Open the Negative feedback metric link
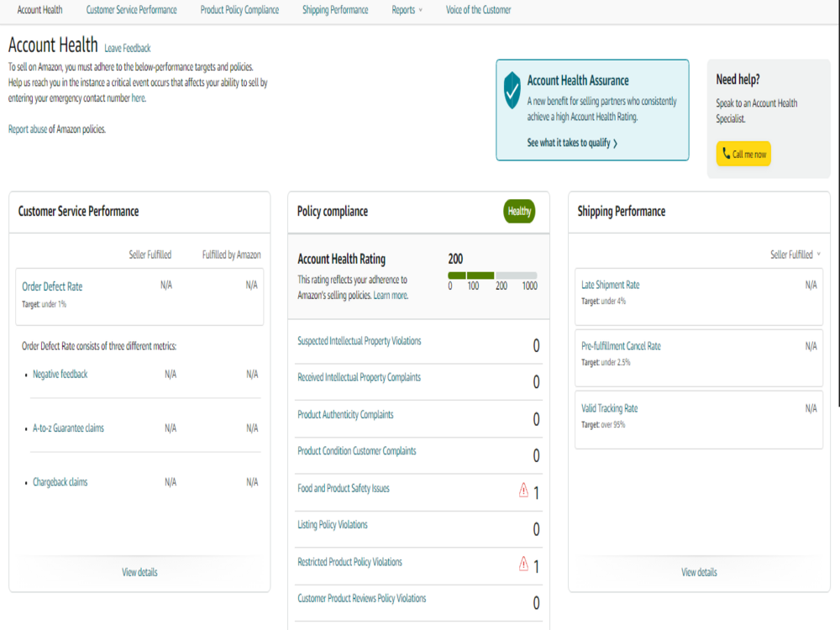Screen dimensions: 840x630 pos(60,374)
